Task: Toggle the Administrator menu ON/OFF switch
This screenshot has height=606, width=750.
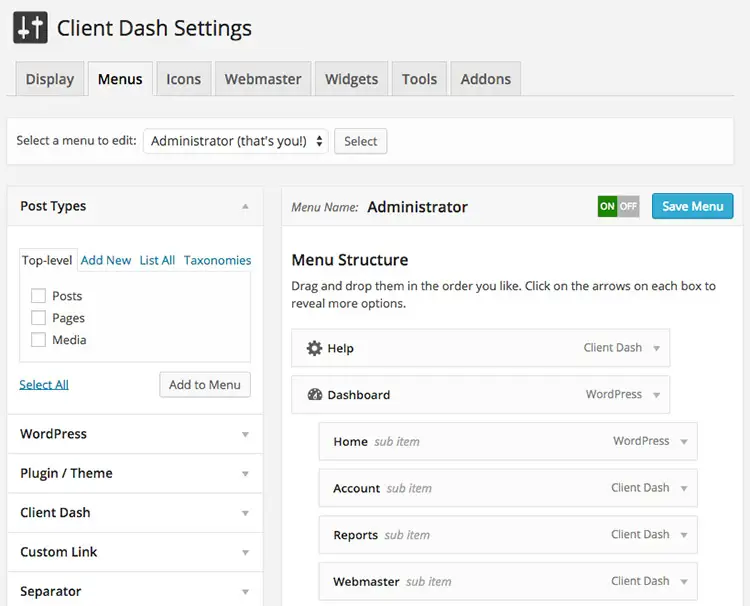Action: point(618,206)
